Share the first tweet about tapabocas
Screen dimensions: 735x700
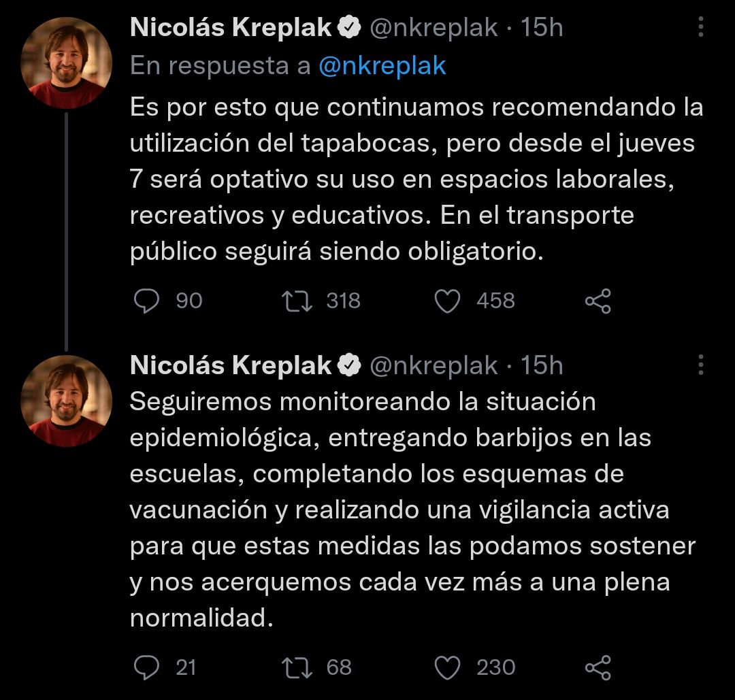pyautogui.click(x=598, y=301)
